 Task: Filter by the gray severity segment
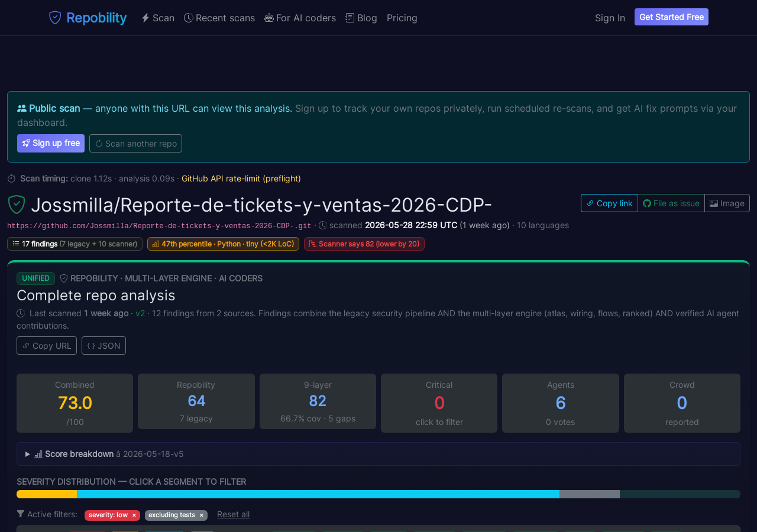pyautogui.click(x=590, y=494)
